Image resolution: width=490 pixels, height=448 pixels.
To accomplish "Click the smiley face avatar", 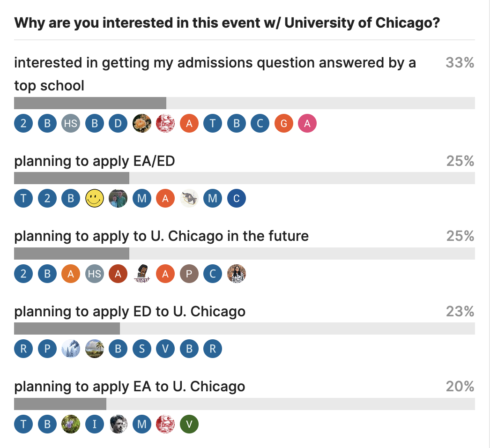I will [94, 199].
